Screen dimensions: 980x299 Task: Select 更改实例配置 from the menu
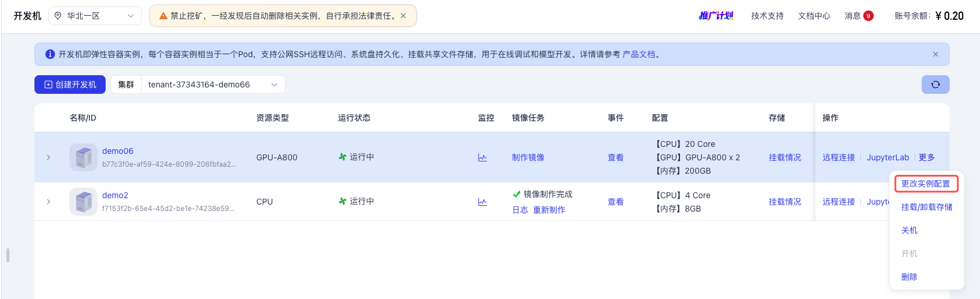click(925, 184)
